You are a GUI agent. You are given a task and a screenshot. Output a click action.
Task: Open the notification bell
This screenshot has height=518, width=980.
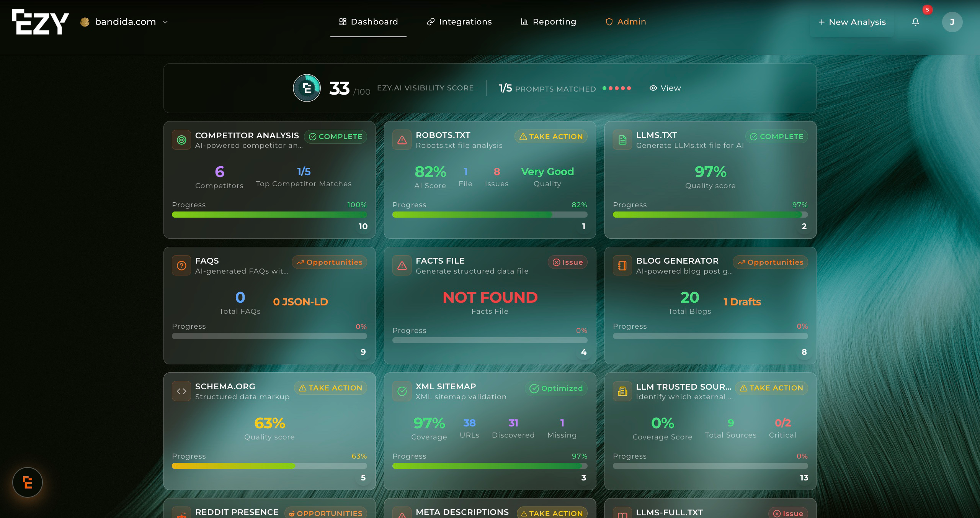pos(915,22)
